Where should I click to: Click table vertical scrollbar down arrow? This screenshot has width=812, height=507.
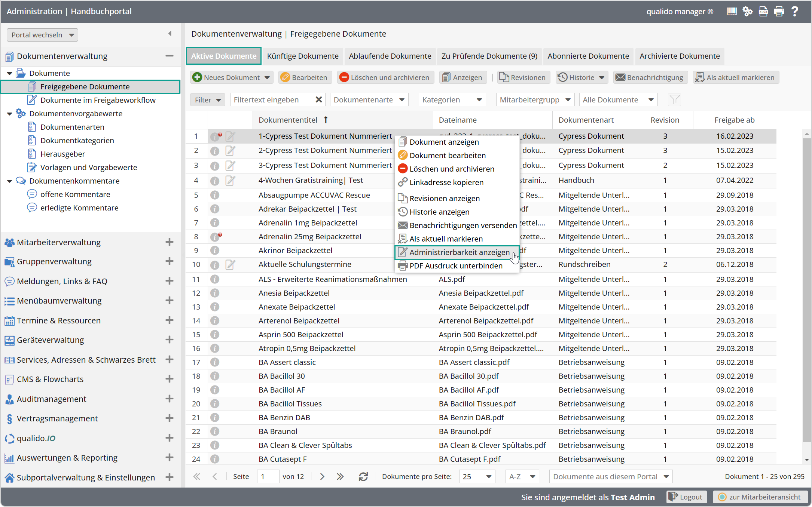tap(806, 460)
